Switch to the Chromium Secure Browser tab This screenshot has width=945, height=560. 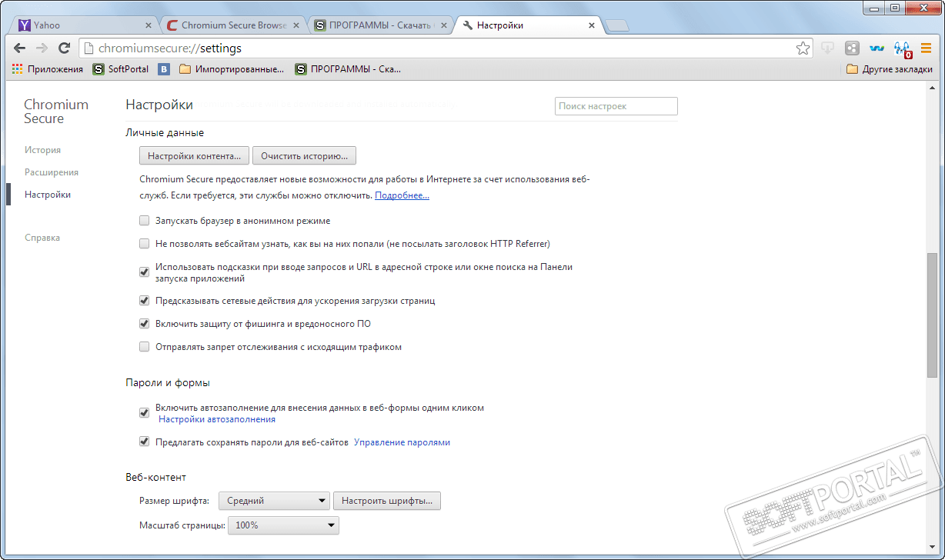pyautogui.click(x=232, y=25)
